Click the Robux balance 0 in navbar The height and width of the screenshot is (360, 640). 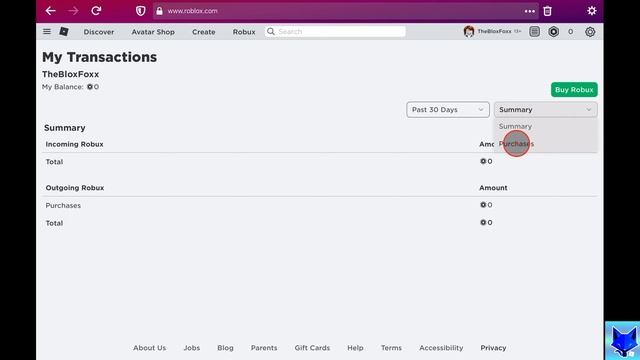pyautogui.click(x=570, y=31)
